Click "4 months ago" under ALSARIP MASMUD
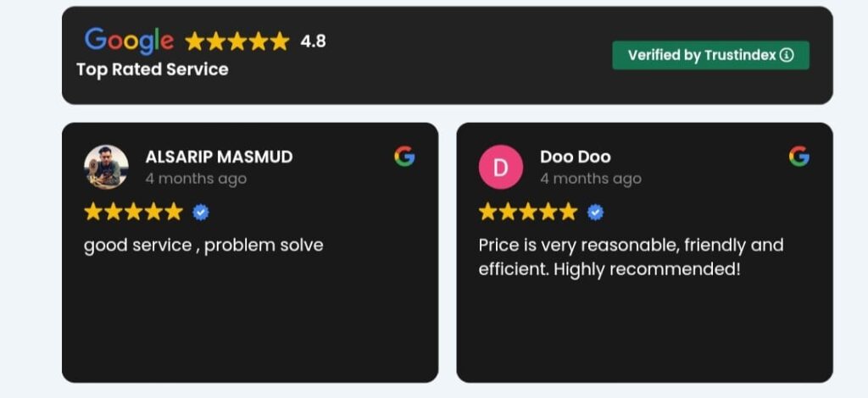868x398 pixels. [x=196, y=179]
